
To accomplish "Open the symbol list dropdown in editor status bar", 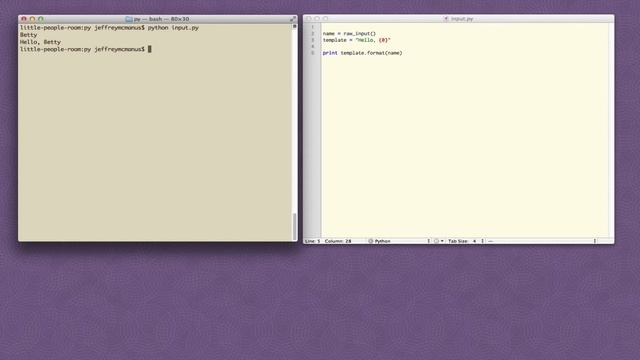I will click(x=542, y=241).
